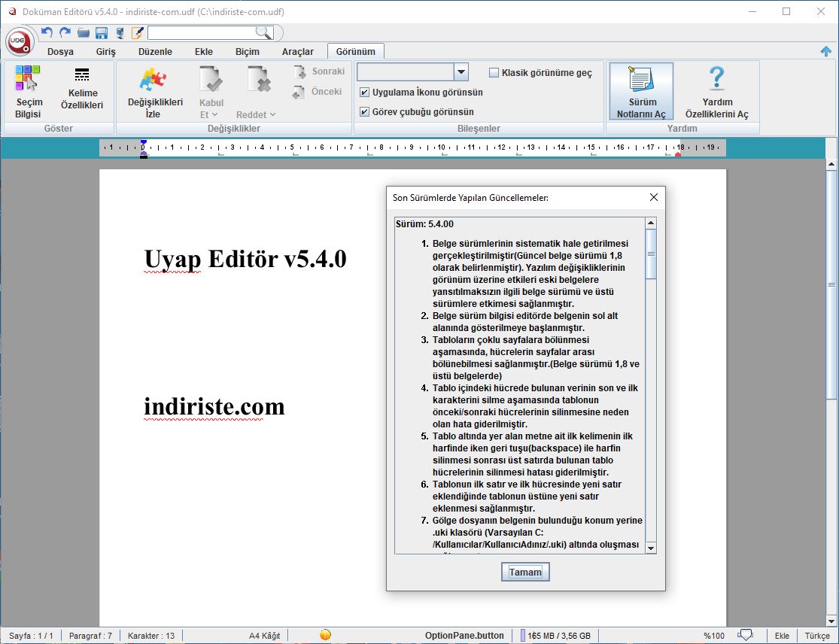Viewport: 839px width, 644px height.
Task: Click the release notes scroll down arrow
Action: click(x=651, y=548)
